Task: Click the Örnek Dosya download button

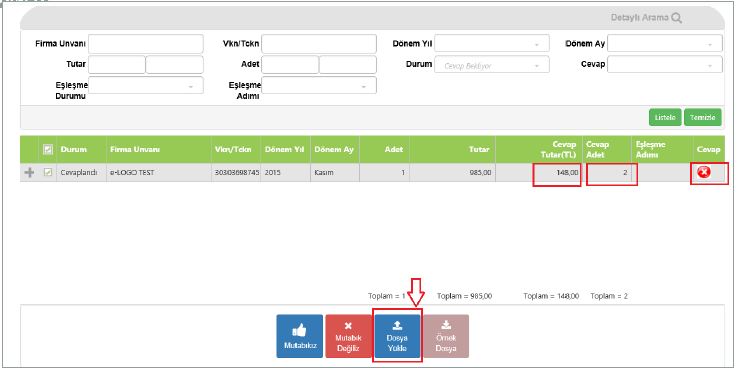Action: [446, 336]
